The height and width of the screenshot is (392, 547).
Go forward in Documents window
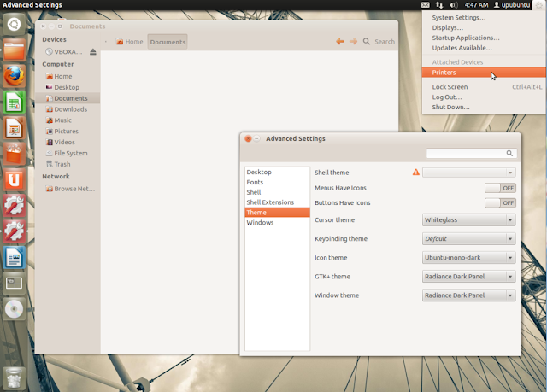(353, 42)
